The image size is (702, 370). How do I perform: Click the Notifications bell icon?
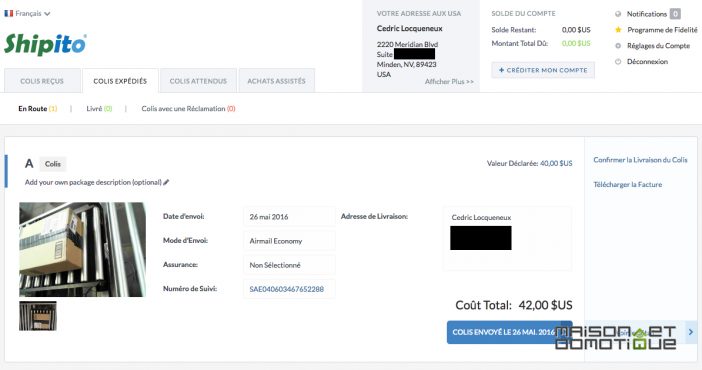pyautogui.click(x=618, y=14)
